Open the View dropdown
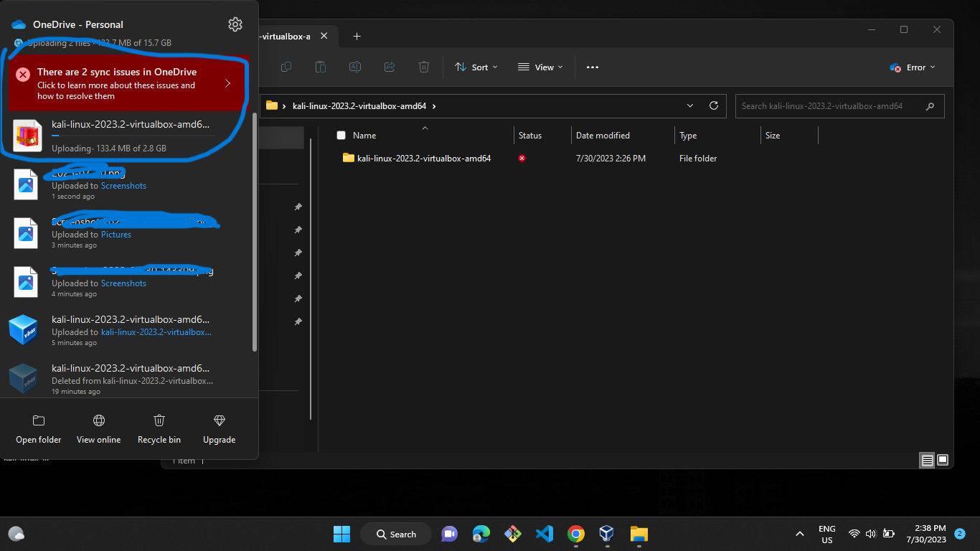This screenshot has height=551, width=980. click(x=540, y=67)
